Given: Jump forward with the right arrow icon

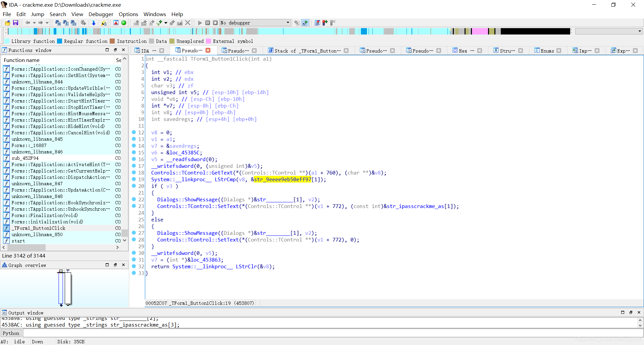Looking at the screenshot, I should click(x=41, y=23).
